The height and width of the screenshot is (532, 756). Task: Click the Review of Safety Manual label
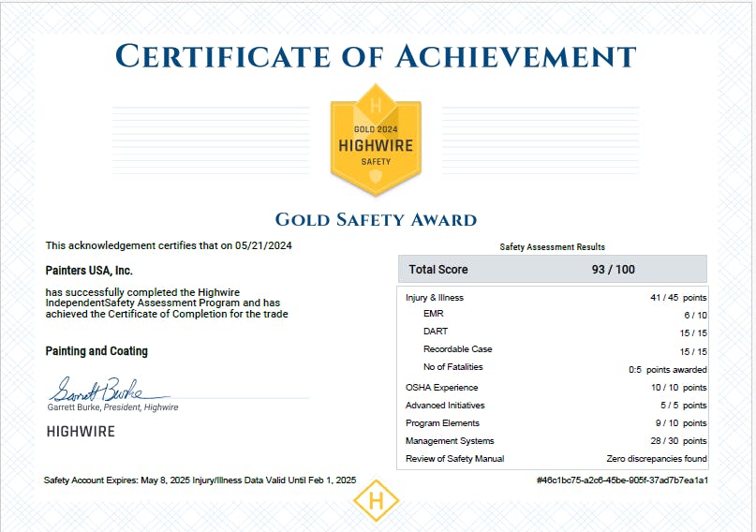(454, 459)
